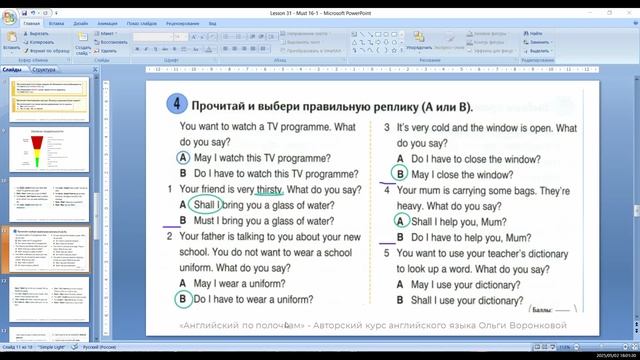Click the bulleted list icon
Image resolution: width=640 pixels, height=360 pixels.
[x=226, y=37]
